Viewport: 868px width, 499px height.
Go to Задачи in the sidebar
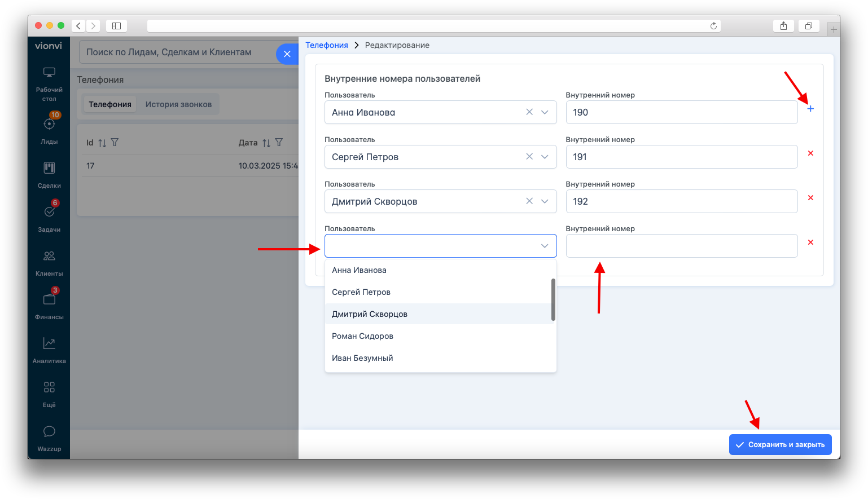click(49, 217)
